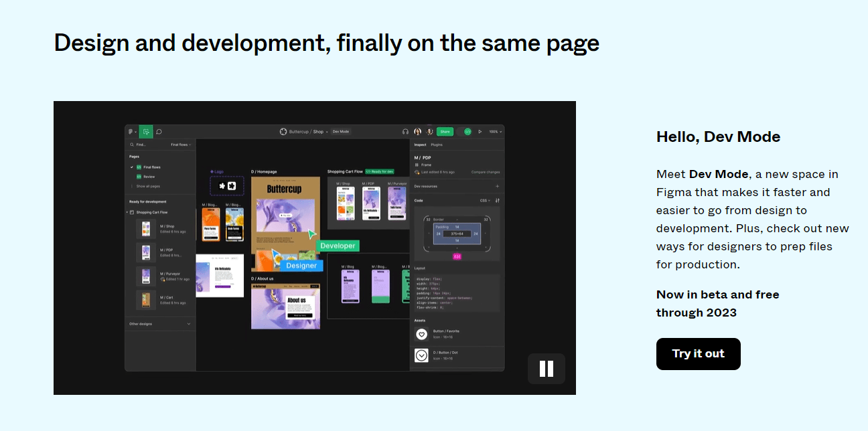
Task: Click the Try it out button
Action: point(699,354)
